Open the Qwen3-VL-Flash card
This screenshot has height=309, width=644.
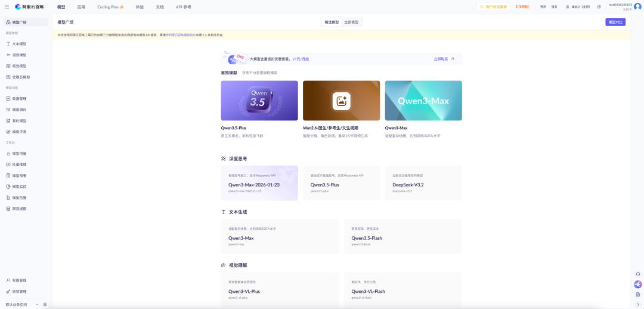(403, 290)
